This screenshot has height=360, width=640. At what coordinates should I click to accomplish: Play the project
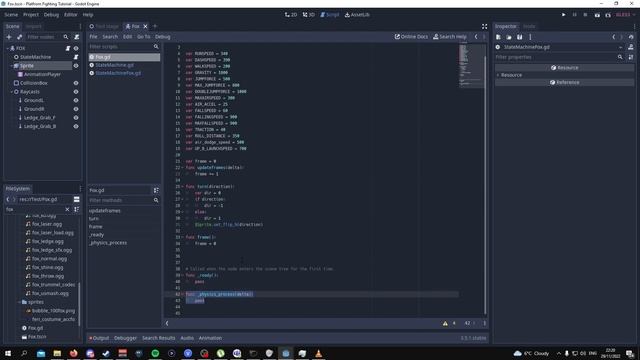(564, 15)
